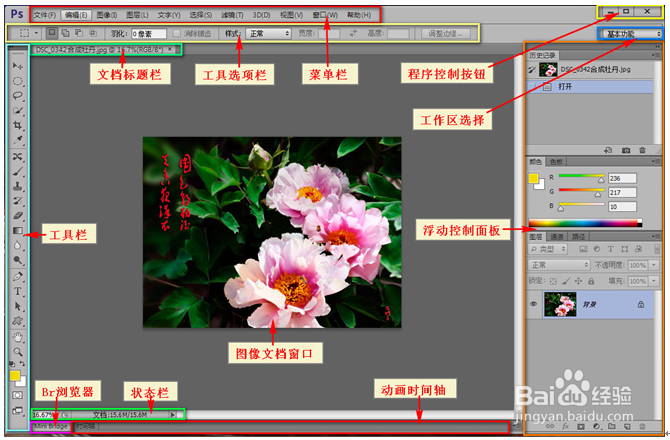This screenshot has height=440, width=670.
Task: Click the yellow foreground color swatch in color panel
Action: [533, 178]
